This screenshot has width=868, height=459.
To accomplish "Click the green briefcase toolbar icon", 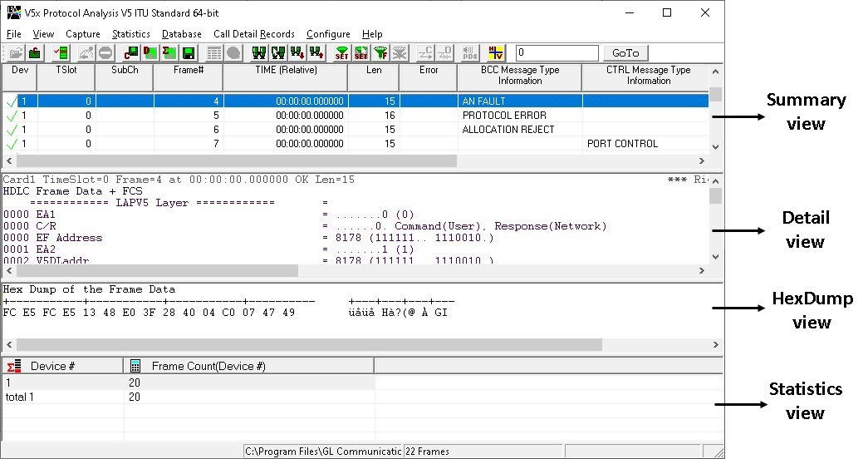I will click(35, 53).
